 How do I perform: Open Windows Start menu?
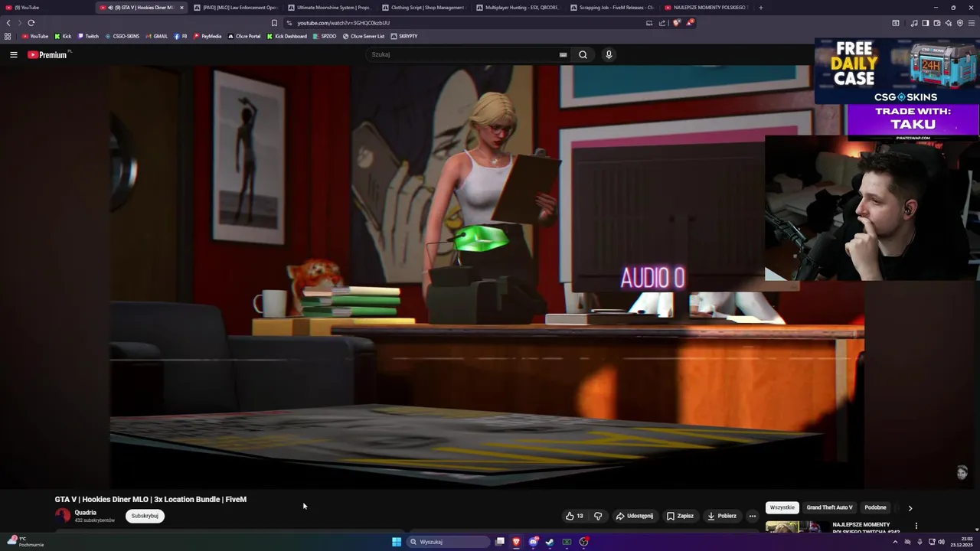coord(397,542)
